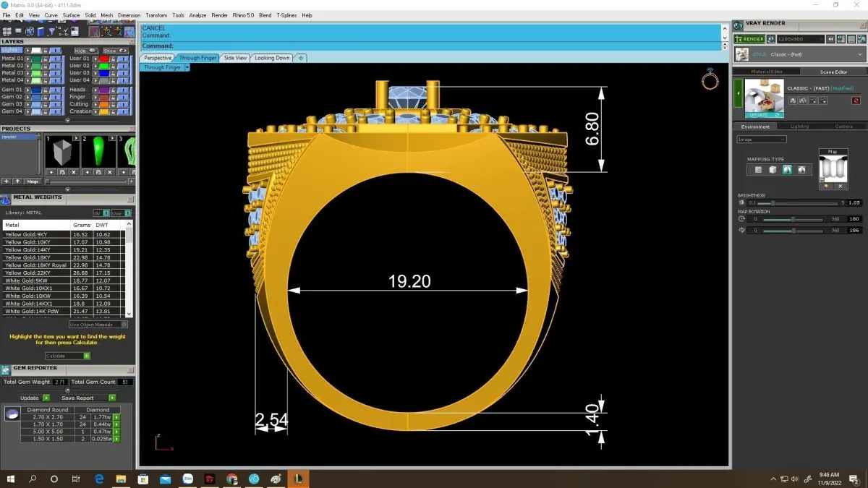Click UPDATE under the scene thumbnail
This screenshot has height=488, width=868.
point(765,115)
